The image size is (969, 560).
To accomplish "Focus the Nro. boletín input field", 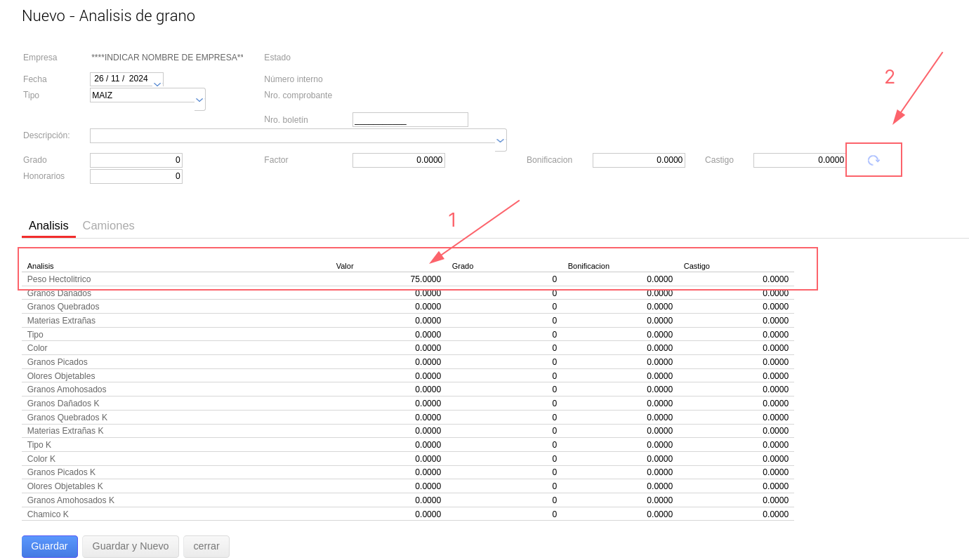I will pos(410,120).
